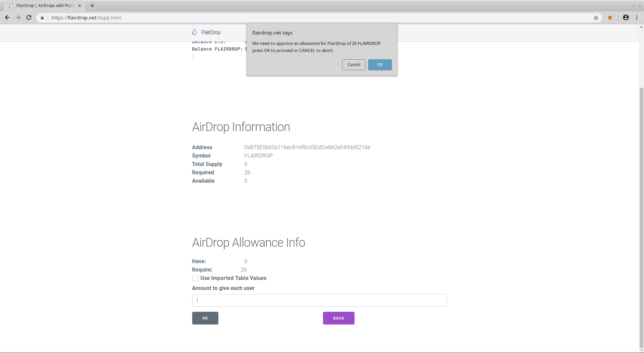Click the amount to give each user field
This screenshot has height=353, width=644.
click(319, 300)
